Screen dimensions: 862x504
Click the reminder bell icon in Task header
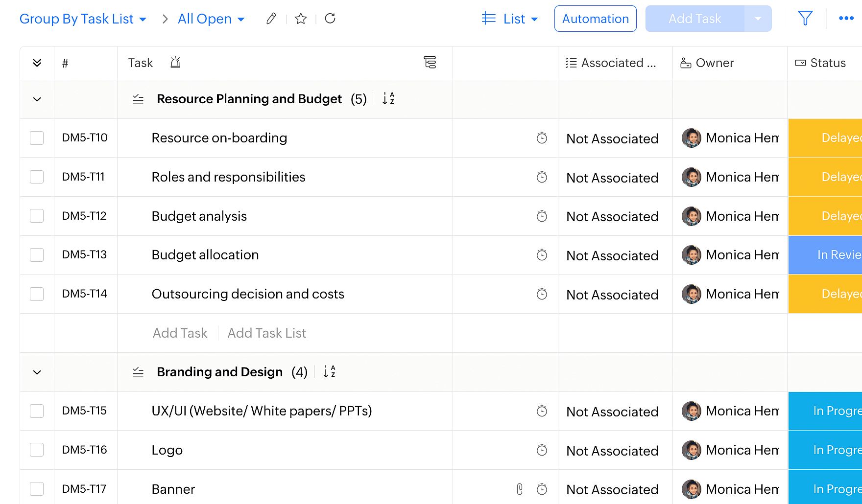175,63
